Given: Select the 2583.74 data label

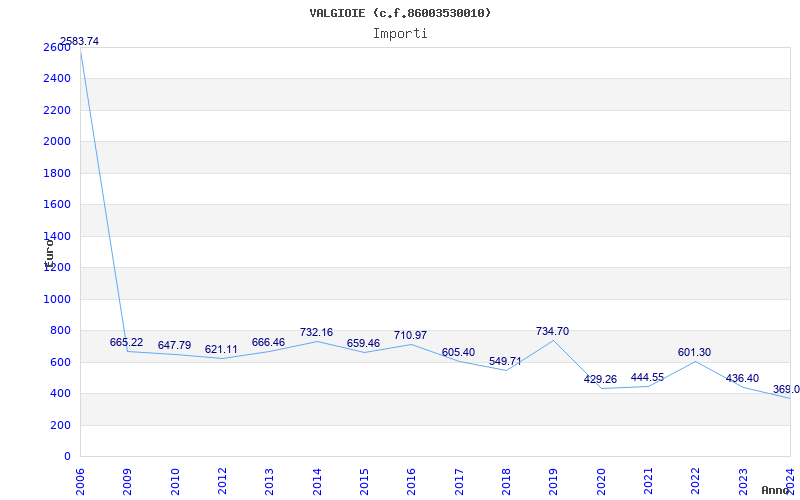Looking at the screenshot, I should (x=80, y=41).
